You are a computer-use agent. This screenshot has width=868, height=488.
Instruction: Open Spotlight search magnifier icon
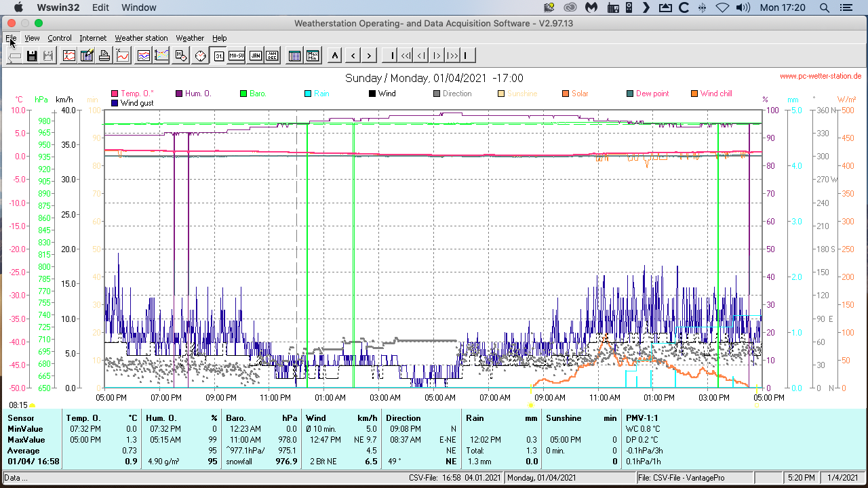(x=825, y=7)
